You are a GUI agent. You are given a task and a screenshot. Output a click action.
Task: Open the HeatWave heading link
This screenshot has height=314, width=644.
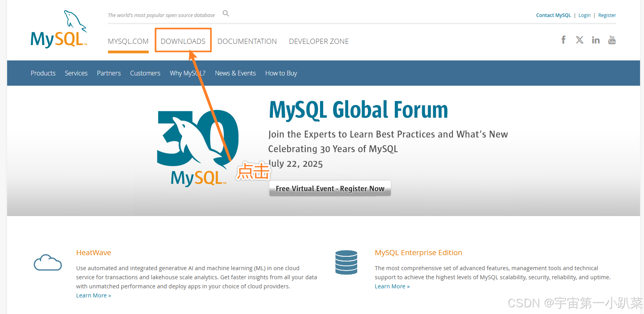[94, 253]
